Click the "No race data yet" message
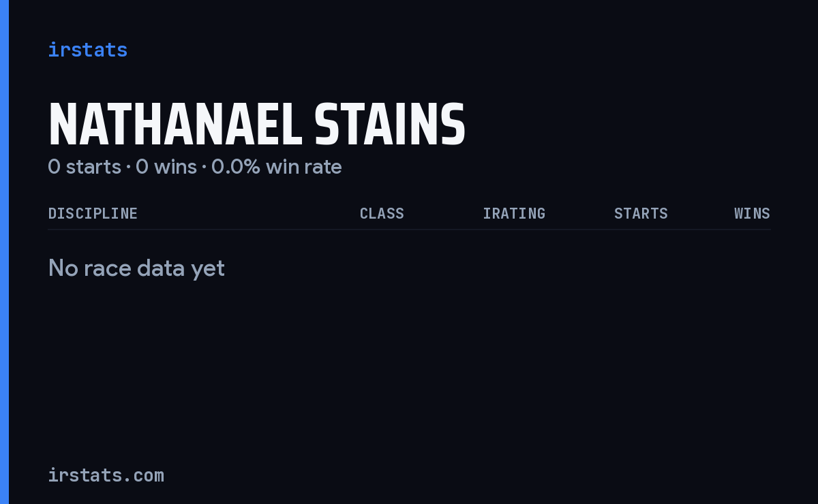The width and height of the screenshot is (818, 504). click(136, 268)
